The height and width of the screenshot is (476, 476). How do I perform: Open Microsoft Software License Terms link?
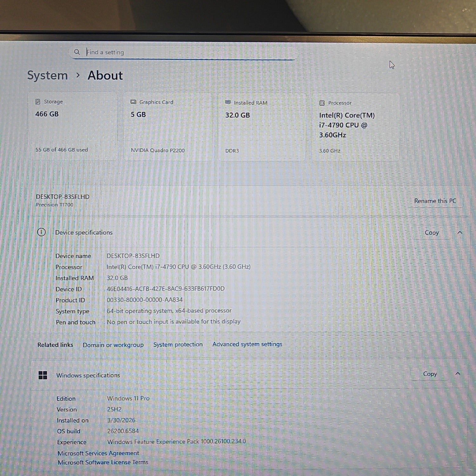coord(103,462)
